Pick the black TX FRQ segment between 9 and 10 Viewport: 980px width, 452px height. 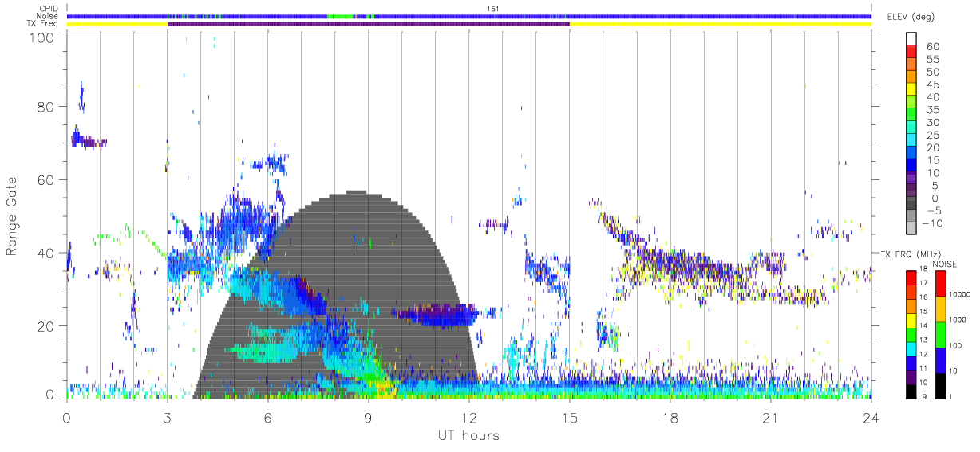(x=913, y=391)
